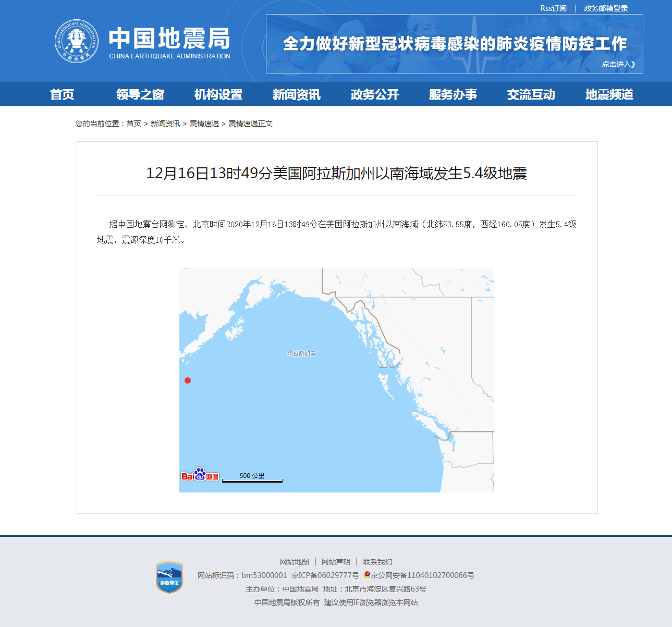Click the China Earthquake Administration emblem logo
672x627 pixels.
[x=77, y=41]
